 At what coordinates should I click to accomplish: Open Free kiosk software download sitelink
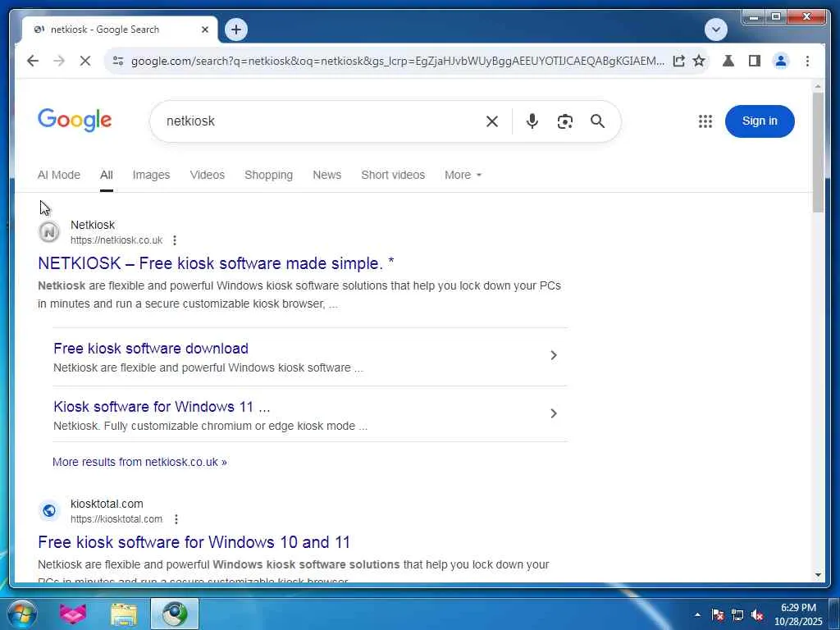coord(151,348)
